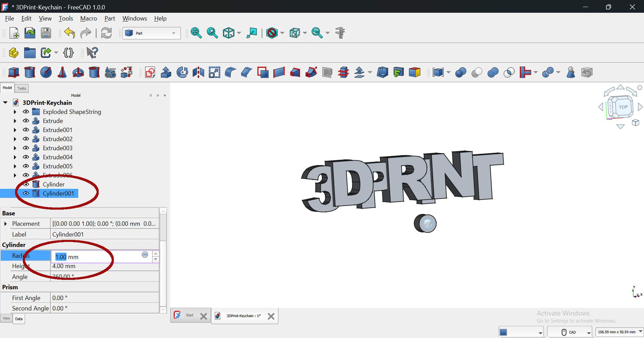
Task: Expand the Exploded ShapeString group
Action: coord(15,112)
